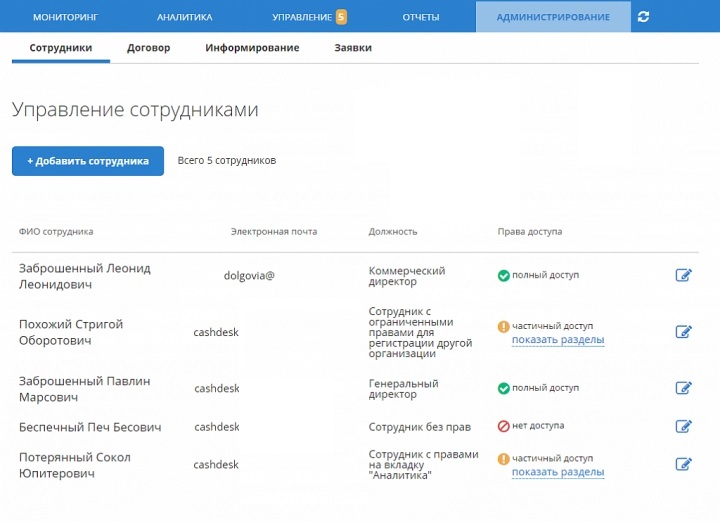Click the text Всего 5 сотрудников

tap(227, 161)
